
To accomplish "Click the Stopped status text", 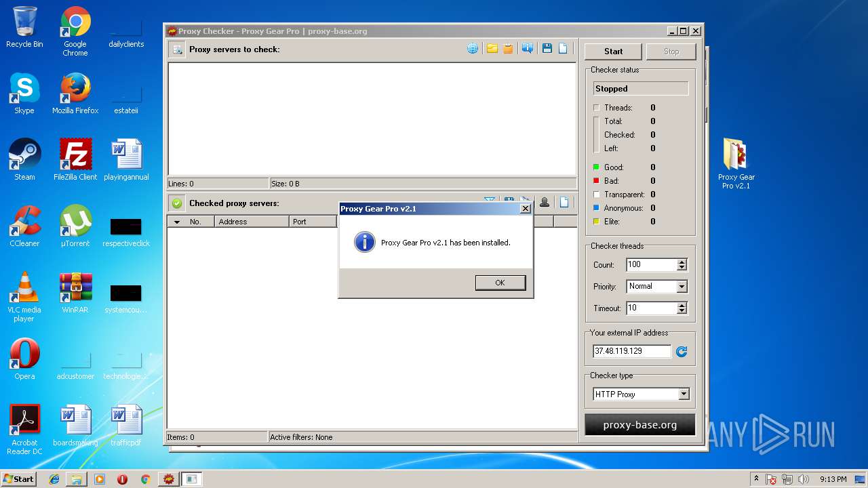I will [x=611, y=89].
